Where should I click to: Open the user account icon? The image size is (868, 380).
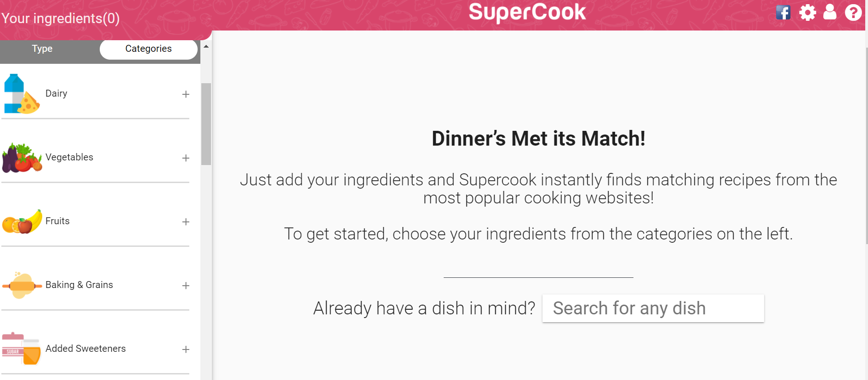pos(830,12)
